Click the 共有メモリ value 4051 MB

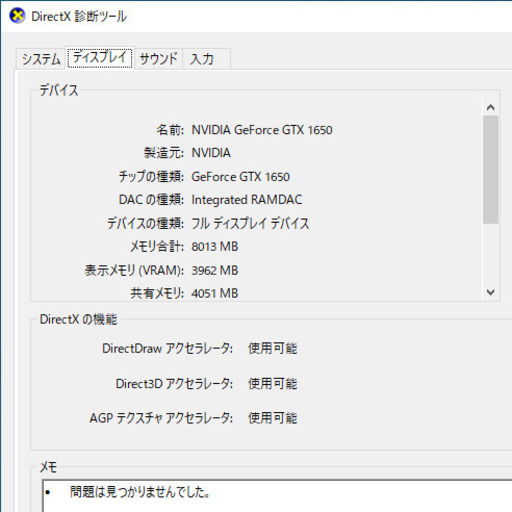215,294
